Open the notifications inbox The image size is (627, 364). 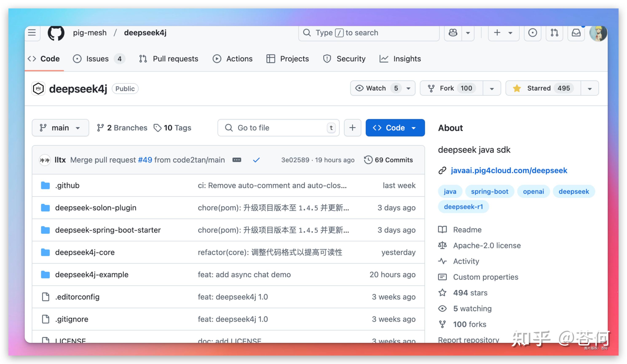click(x=576, y=33)
